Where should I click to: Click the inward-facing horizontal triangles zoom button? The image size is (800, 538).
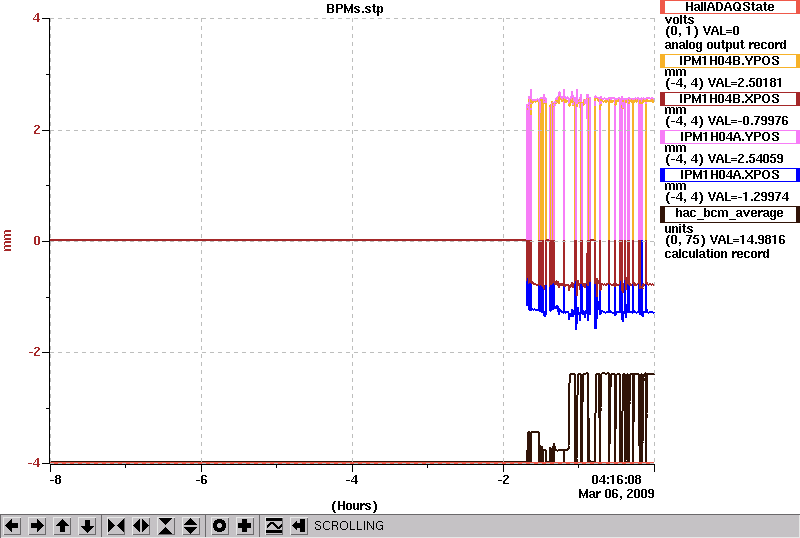click(116, 526)
